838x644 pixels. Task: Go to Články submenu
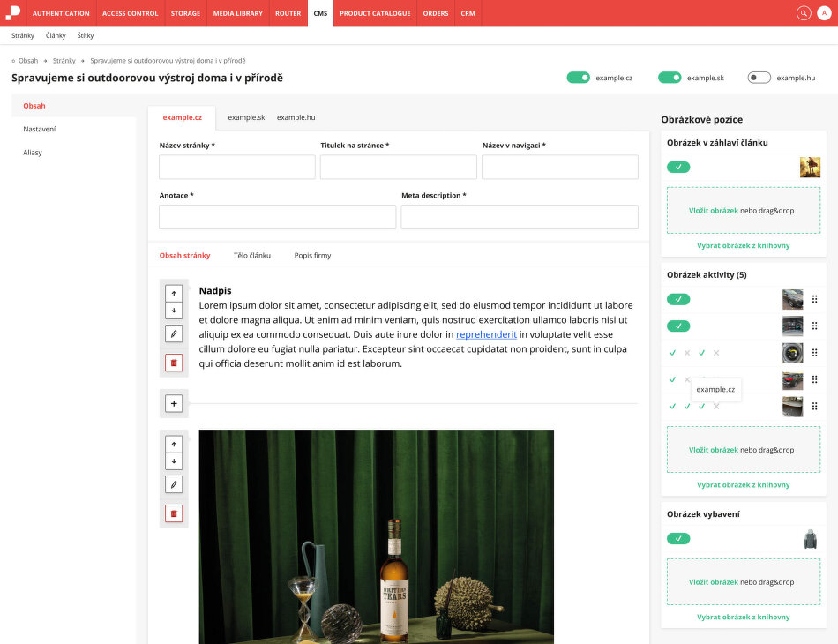56,35
